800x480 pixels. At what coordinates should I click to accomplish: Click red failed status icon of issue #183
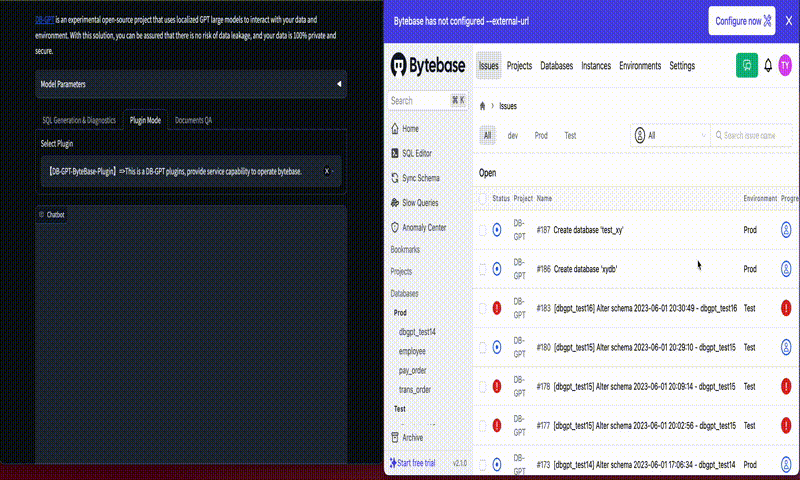click(x=497, y=308)
